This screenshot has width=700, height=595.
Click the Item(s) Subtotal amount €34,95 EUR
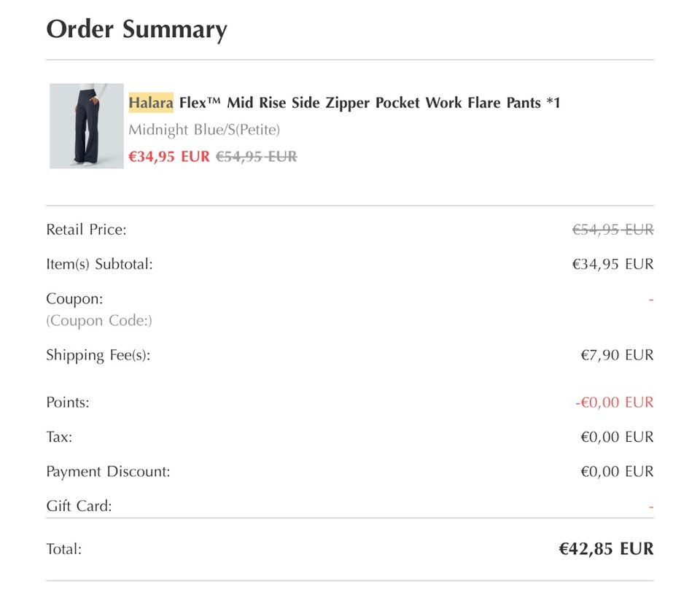tap(612, 264)
